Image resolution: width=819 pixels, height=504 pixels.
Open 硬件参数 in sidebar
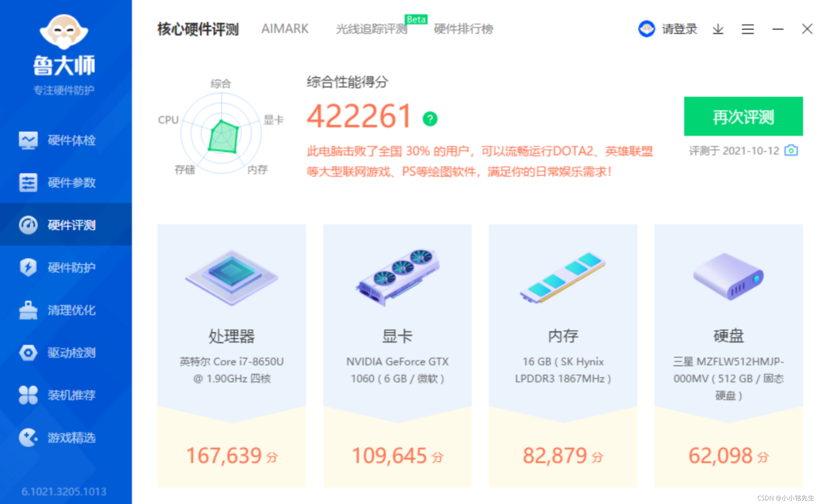71,183
